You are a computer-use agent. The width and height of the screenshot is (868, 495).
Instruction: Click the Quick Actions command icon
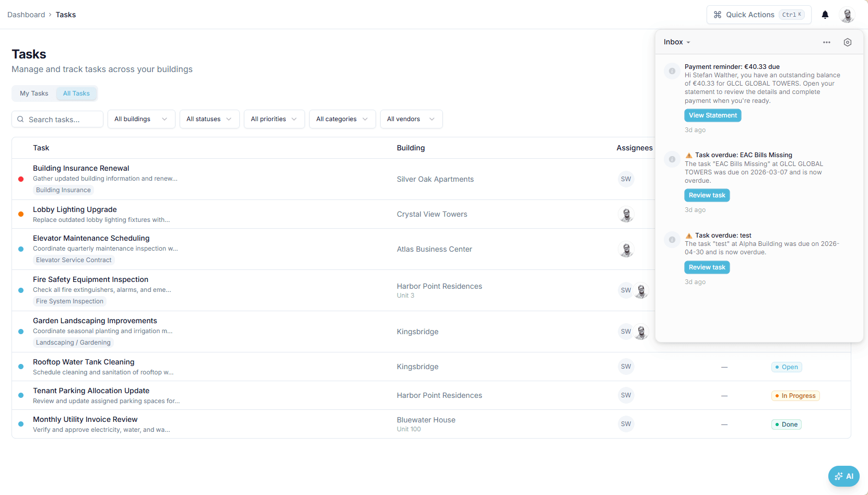coord(718,15)
